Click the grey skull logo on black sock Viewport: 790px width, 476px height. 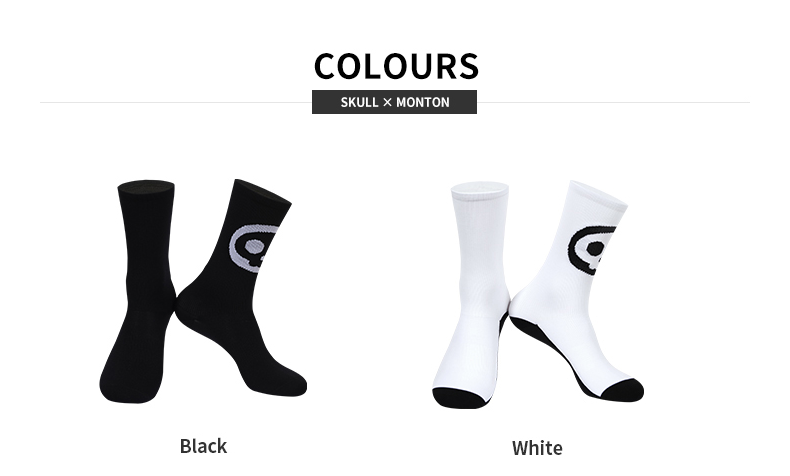coord(253,248)
